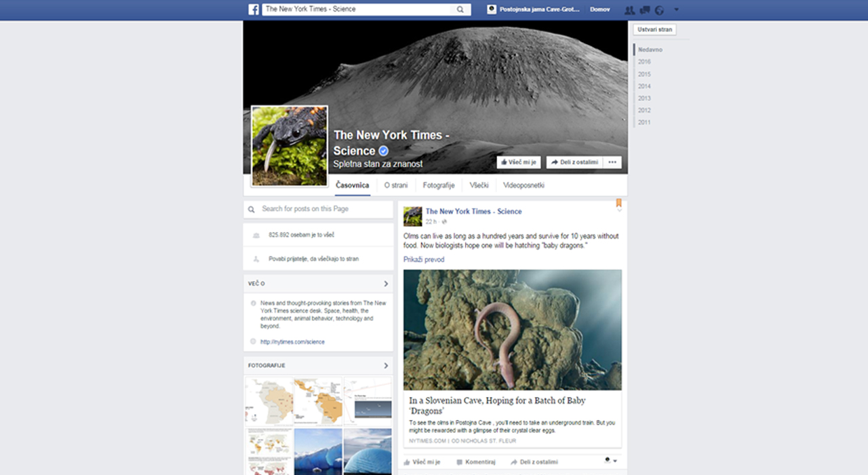Click the Prikaži prevod link
Viewport: 868px width, 475px height.
pyautogui.click(x=424, y=260)
